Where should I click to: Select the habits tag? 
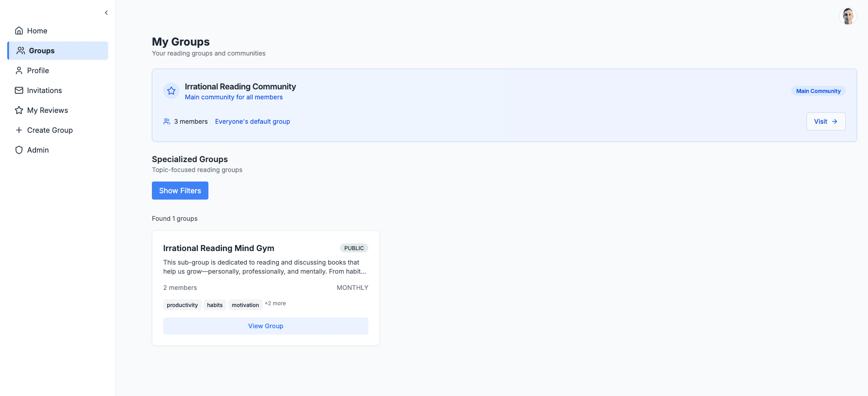[215, 305]
